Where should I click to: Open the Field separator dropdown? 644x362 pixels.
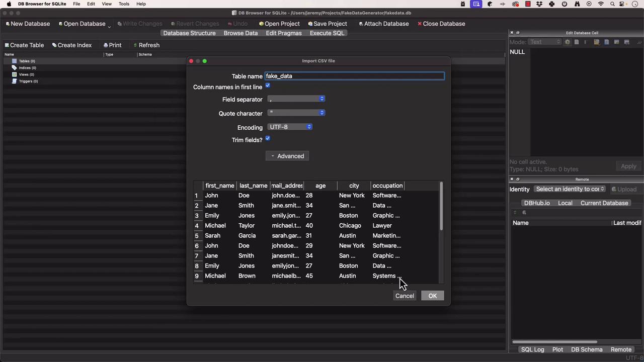[296, 99]
